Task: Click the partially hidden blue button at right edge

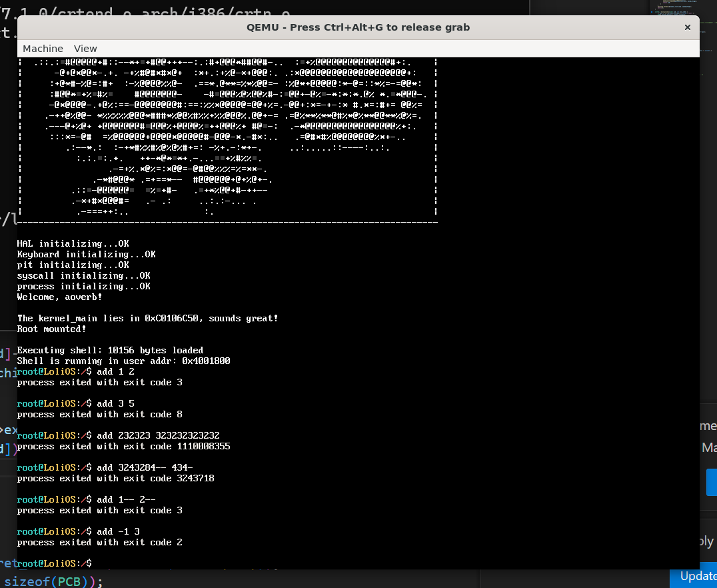Action: tap(711, 481)
